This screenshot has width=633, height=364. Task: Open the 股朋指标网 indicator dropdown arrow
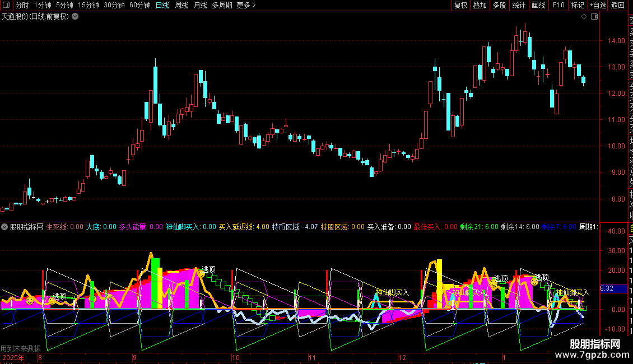4,227
